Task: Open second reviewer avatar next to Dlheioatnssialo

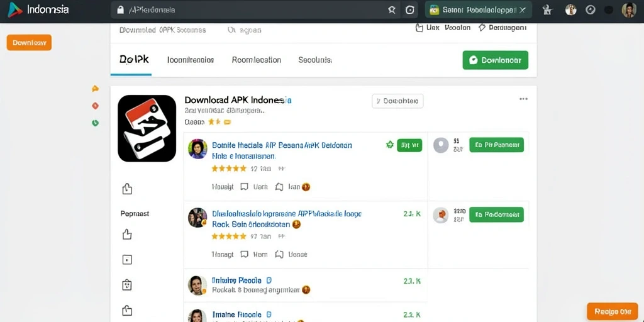Action: click(197, 218)
